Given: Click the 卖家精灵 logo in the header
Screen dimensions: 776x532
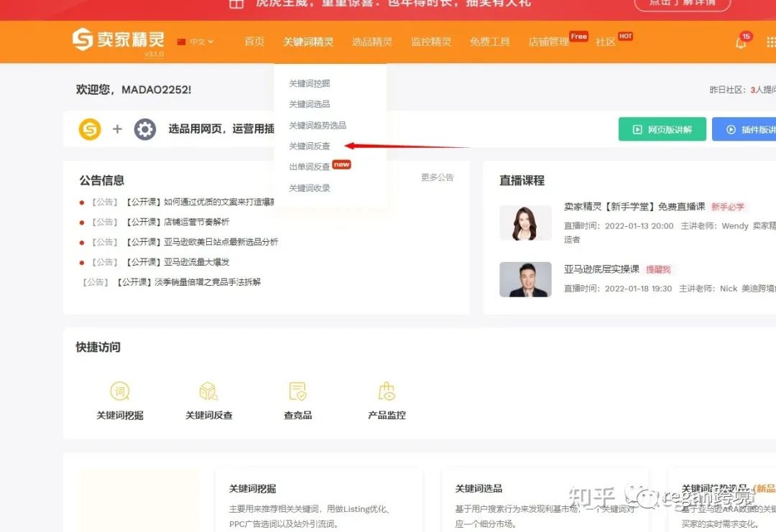Looking at the screenshot, I should (x=118, y=39).
